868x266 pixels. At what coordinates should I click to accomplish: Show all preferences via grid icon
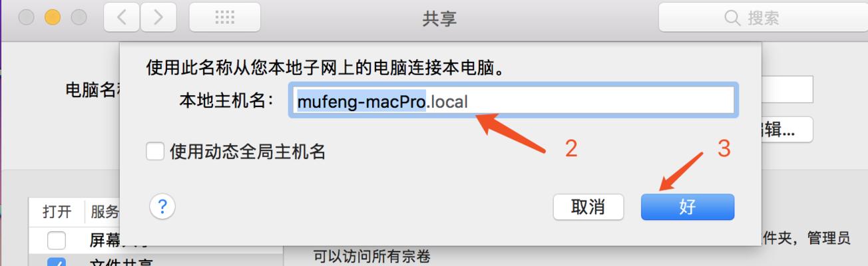tap(224, 17)
